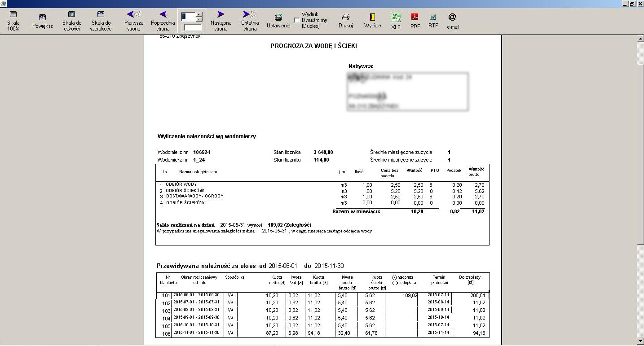Click water meter number 106524
This screenshot has height=346, width=644.
[x=202, y=152]
